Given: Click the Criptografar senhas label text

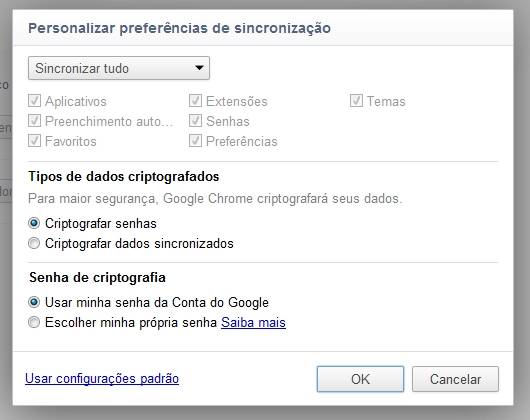Looking at the screenshot, I should (x=101, y=224).
